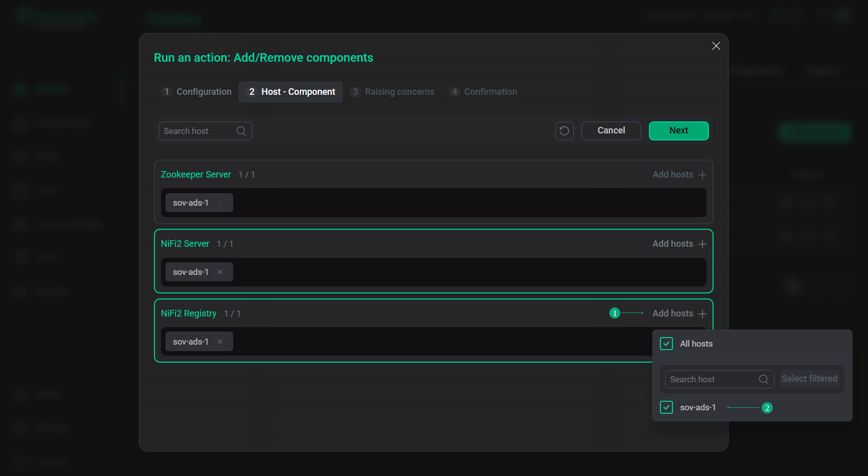Click the Next button
This screenshot has height=476, width=868.
pos(678,130)
